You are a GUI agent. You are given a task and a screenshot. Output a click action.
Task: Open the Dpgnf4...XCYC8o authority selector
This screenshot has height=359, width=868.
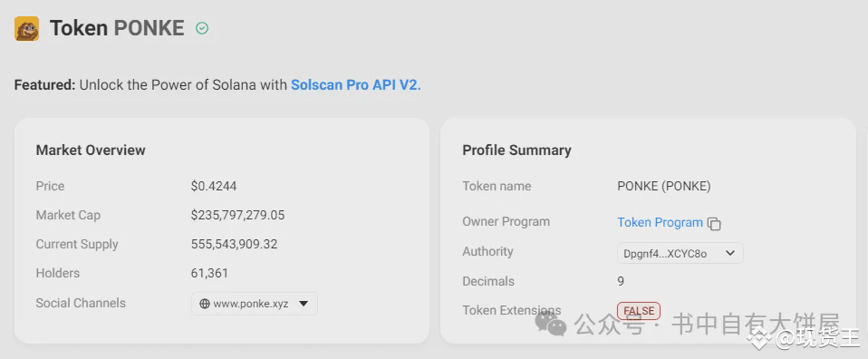pyautogui.click(x=680, y=253)
